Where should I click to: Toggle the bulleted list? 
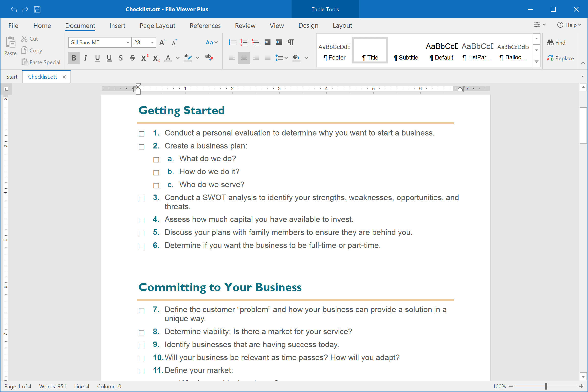(232, 42)
